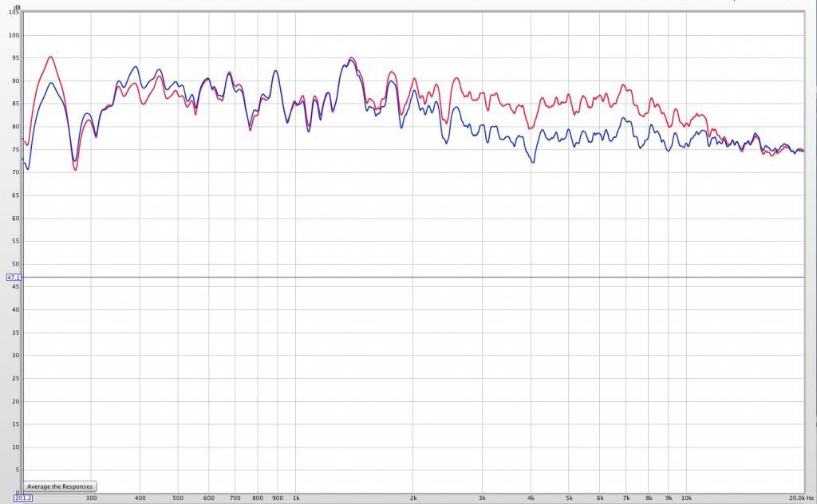Click the 20 label on the dB axis

(16, 401)
